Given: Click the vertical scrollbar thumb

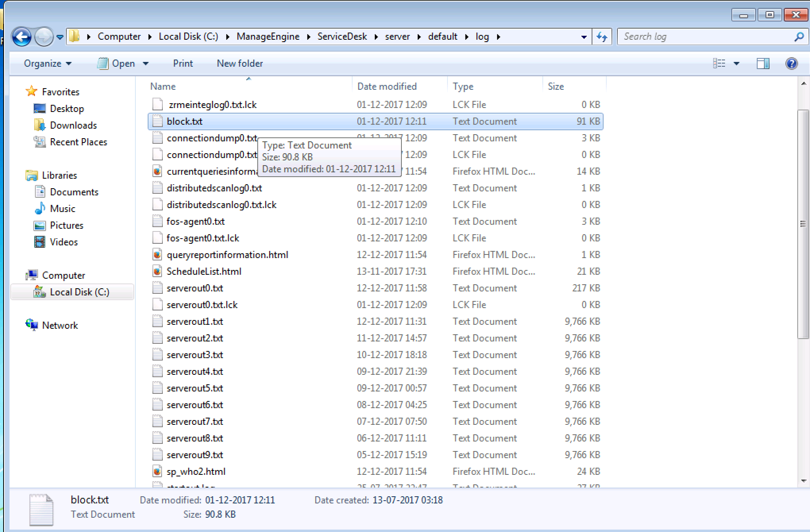Looking at the screenshot, I should 803,224.
